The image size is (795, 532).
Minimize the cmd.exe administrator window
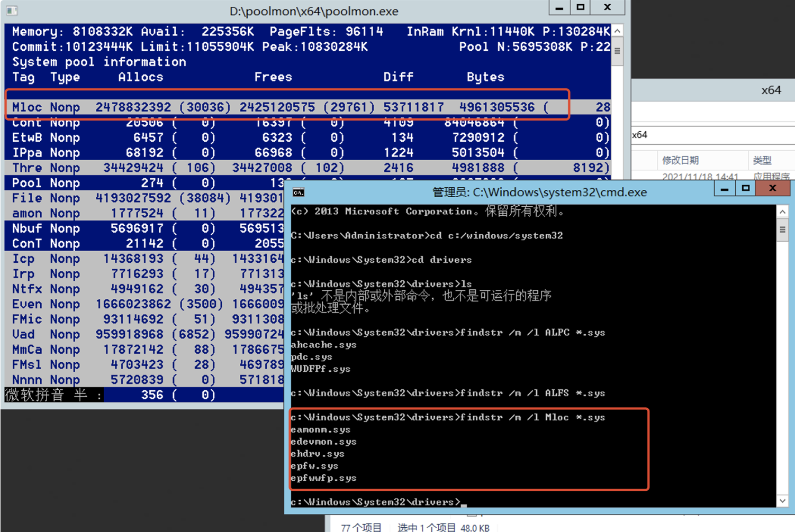click(724, 188)
